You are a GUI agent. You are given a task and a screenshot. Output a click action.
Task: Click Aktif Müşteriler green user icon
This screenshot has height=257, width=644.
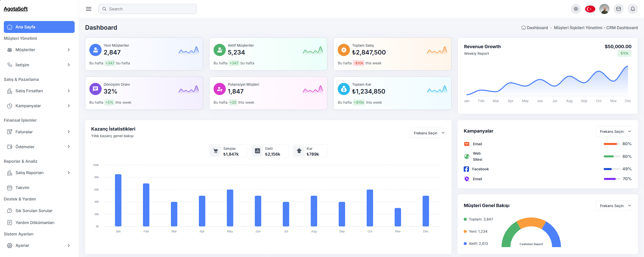pyautogui.click(x=220, y=50)
